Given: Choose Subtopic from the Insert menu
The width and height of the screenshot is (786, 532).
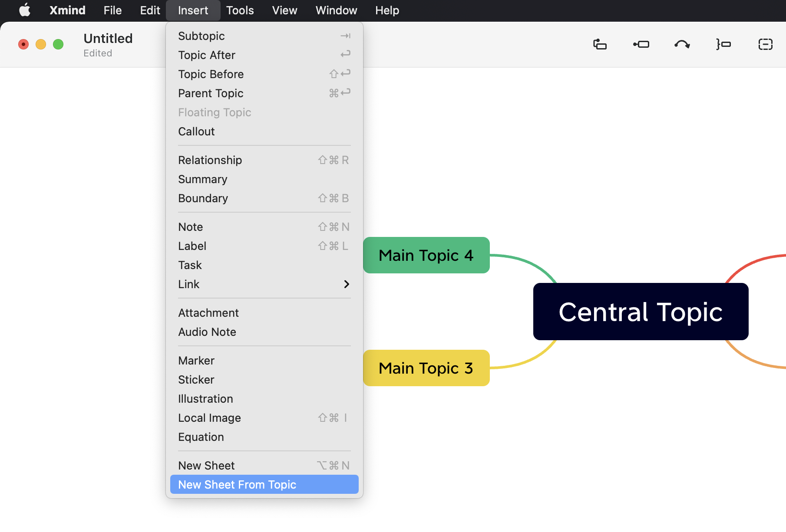Looking at the screenshot, I should click(264, 36).
